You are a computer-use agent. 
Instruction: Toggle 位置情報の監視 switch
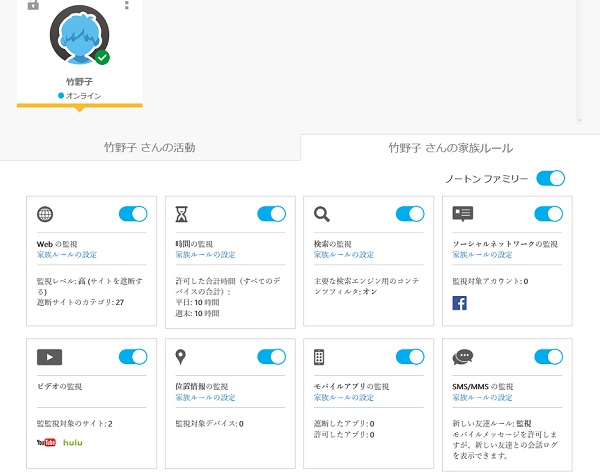[272, 357]
